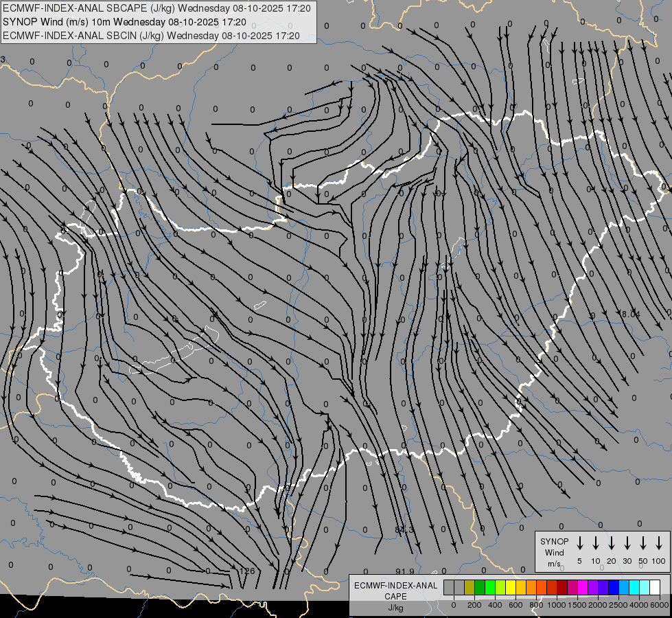Click the ECMWF-INDEX-ANAL CAPE legend label

pos(395,591)
